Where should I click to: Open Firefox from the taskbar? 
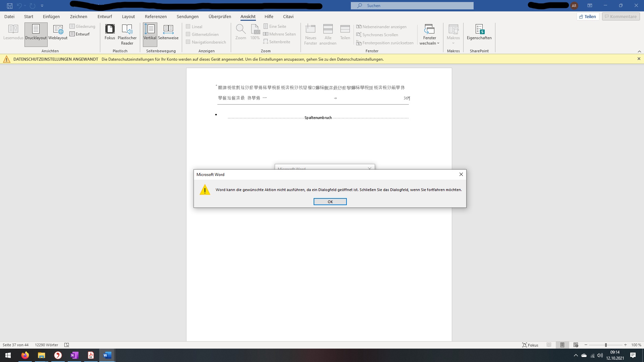pyautogui.click(x=25, y=355)
